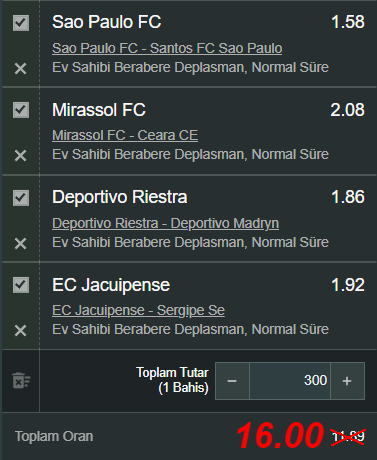
Task: Toggle the Mirassol FC checkbox
Action: coord(21,110)
